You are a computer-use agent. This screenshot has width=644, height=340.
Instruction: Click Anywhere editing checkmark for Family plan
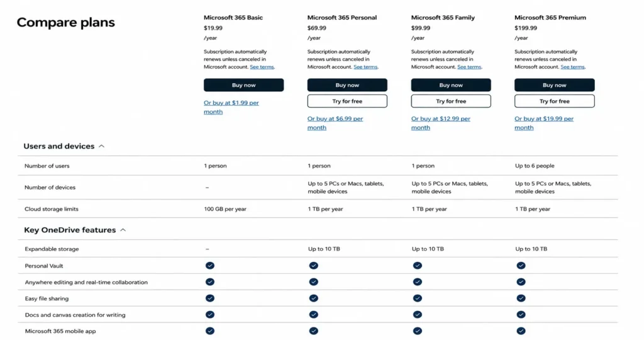click(418, 282)
